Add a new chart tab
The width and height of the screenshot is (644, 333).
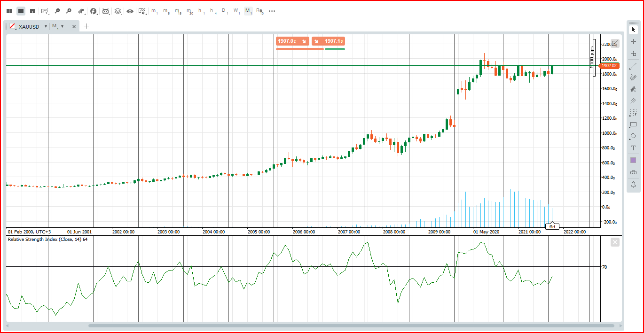tap(86, 26)
